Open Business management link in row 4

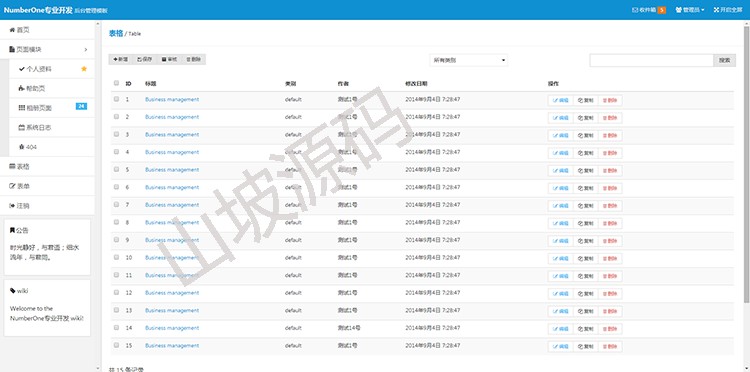[172, 152]
